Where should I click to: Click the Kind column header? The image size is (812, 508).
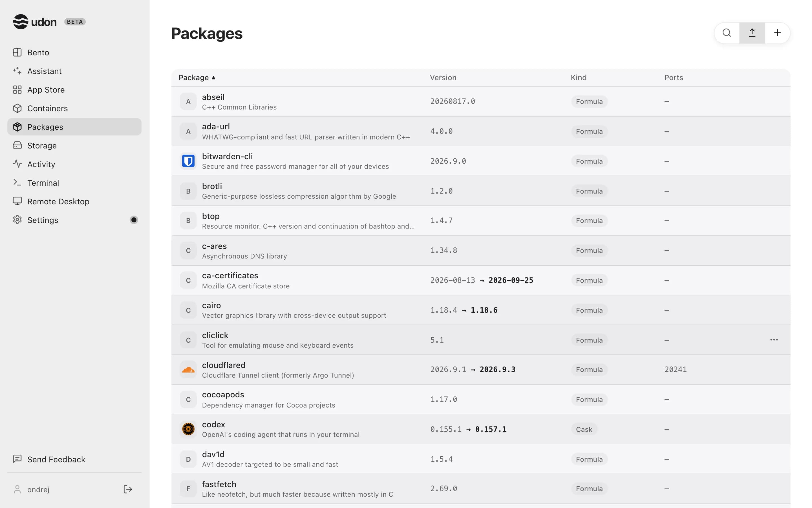[579, 78]
